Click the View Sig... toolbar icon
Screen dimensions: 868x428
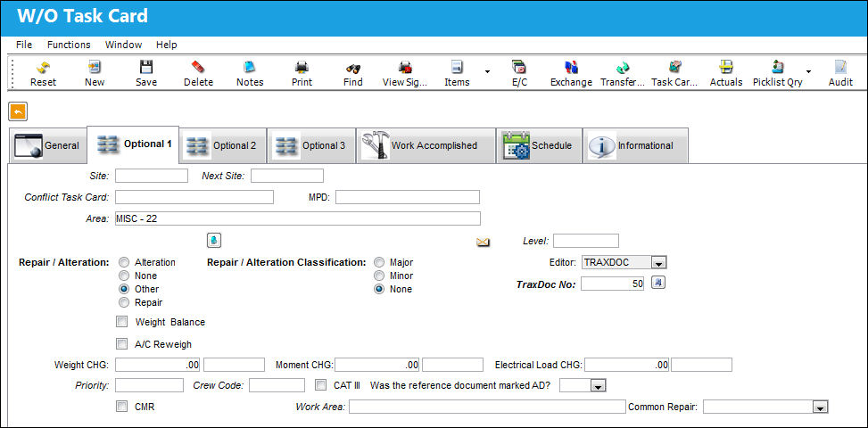(405, 68)
